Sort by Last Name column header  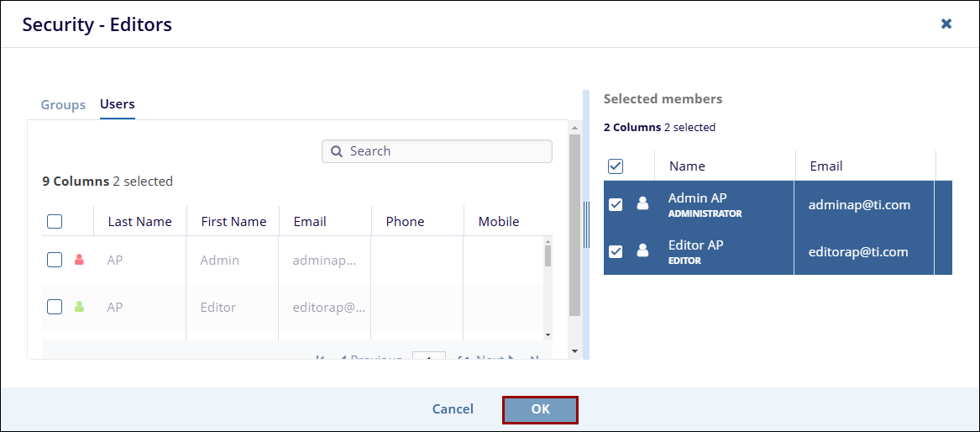tap(139, 222)
